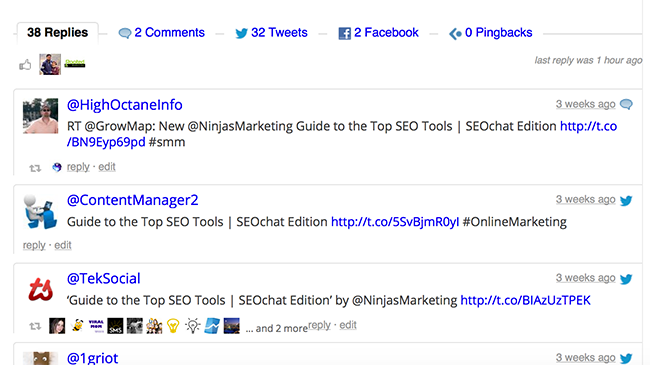The width and height of the screenshot is (650, 365).
Task: Edit the TekSocial tweet
Action: coord(348,325)
